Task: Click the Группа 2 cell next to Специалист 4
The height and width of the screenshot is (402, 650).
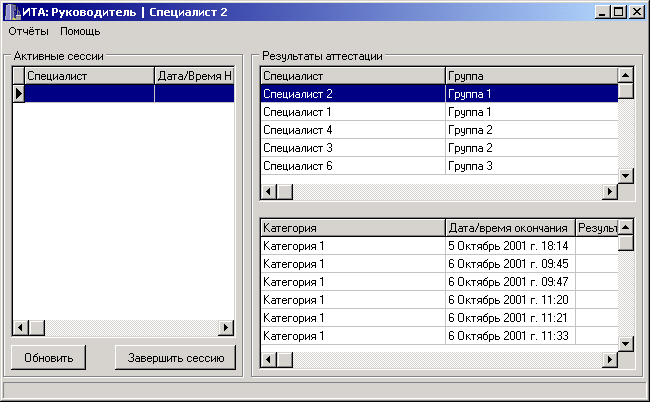Action: [x=532, y=130]
